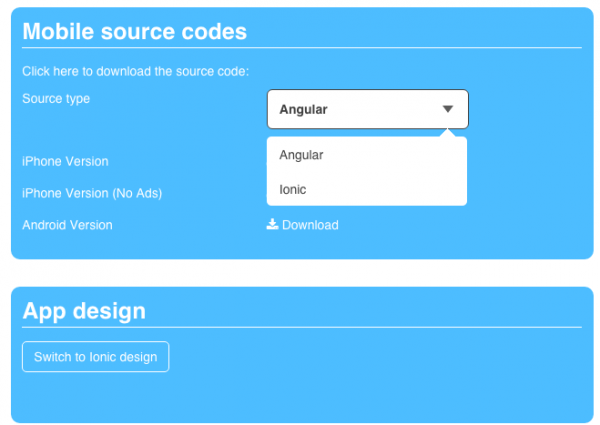This screenshot has height=425, width=600.
Task: Click the small pointer notch atop dropdown list
Action: click(x=448, y=133)
